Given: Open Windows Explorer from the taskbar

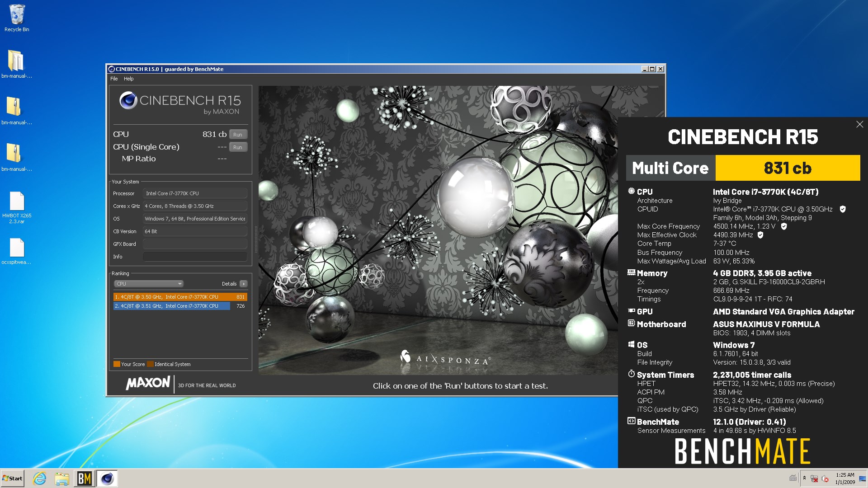Looking at the screenshot, I should pyautogui.click(x=62, y=479).
